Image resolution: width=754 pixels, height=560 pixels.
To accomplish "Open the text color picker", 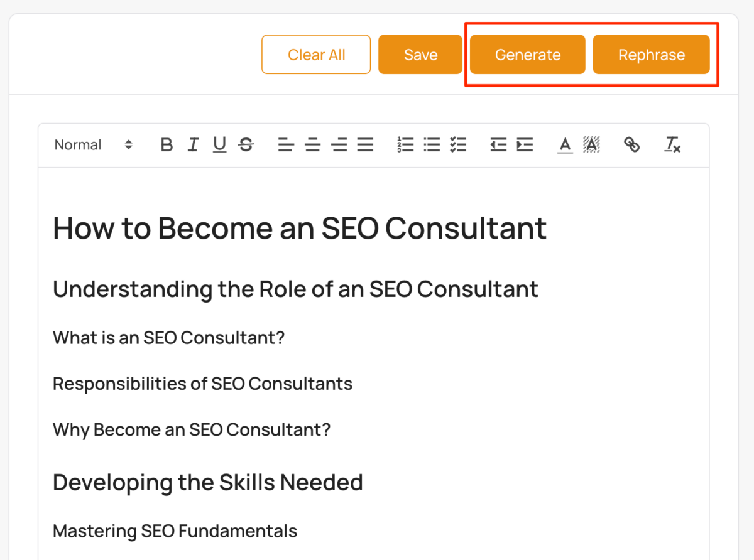I will pos(565,145).
